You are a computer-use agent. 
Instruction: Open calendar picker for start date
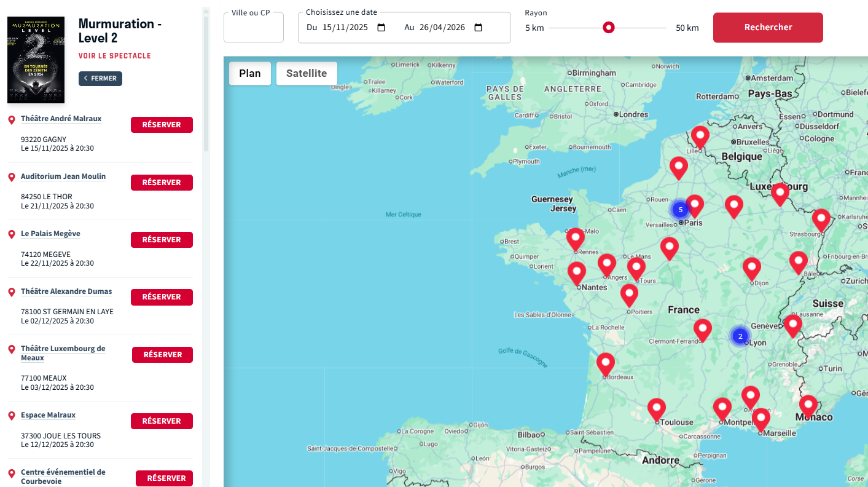tap(381, 28)
